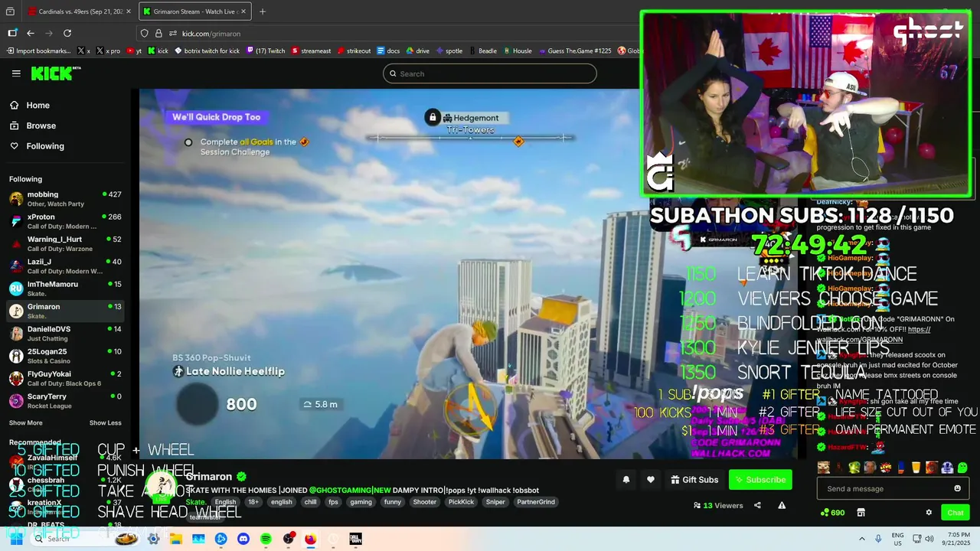Open 25Logan25 channel in sidebar
The image size is (980, 551).
pos(65,356)
